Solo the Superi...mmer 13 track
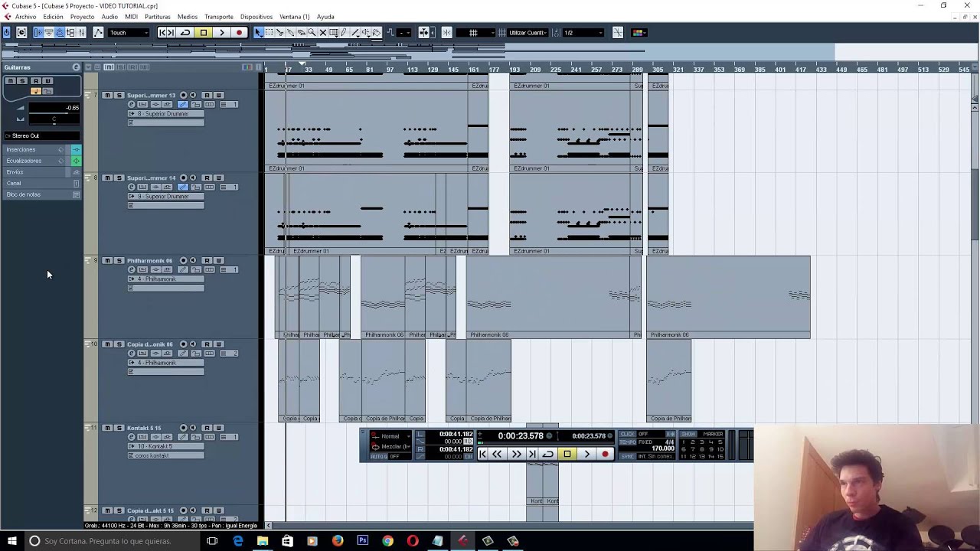 coord(118,95)
